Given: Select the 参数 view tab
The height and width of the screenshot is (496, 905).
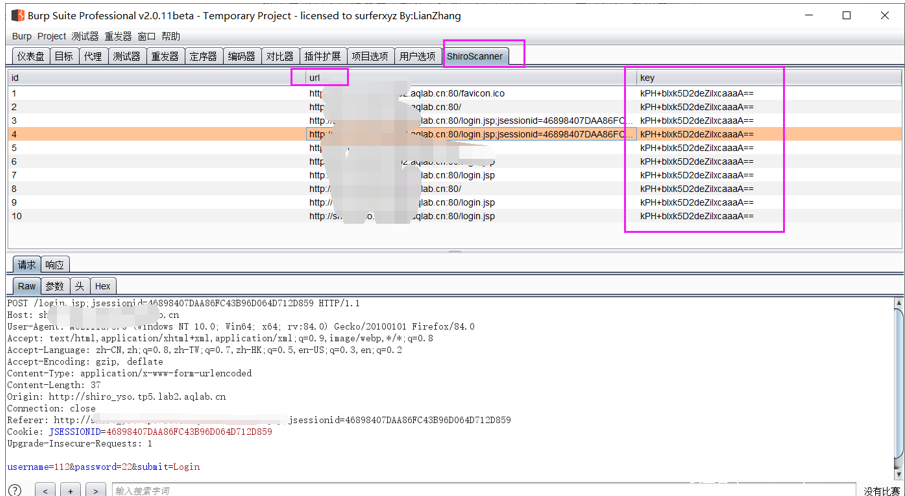Looking at the screenshot, I should pos(54,286).
